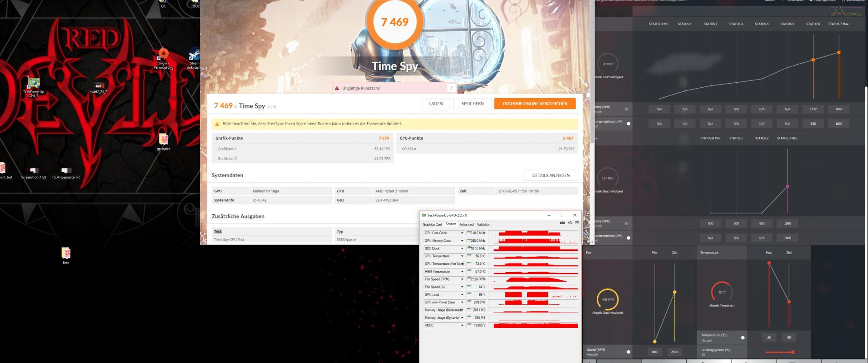
Task: Click the GPU-Z screenshot camera icon
Action: pos(562,223)
